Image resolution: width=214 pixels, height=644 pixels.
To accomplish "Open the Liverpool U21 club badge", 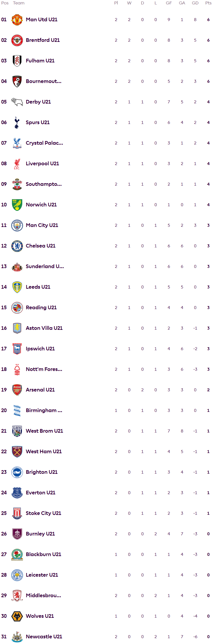I will [x=17, y=164].
